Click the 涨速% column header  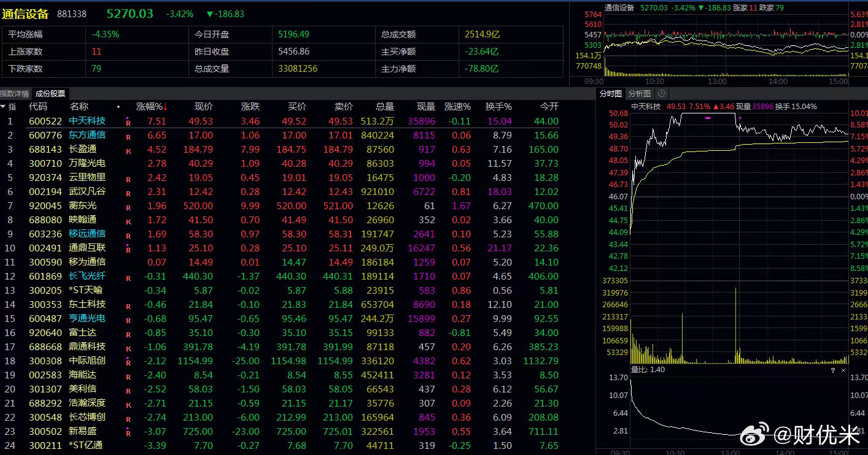[x=457, y=107]
